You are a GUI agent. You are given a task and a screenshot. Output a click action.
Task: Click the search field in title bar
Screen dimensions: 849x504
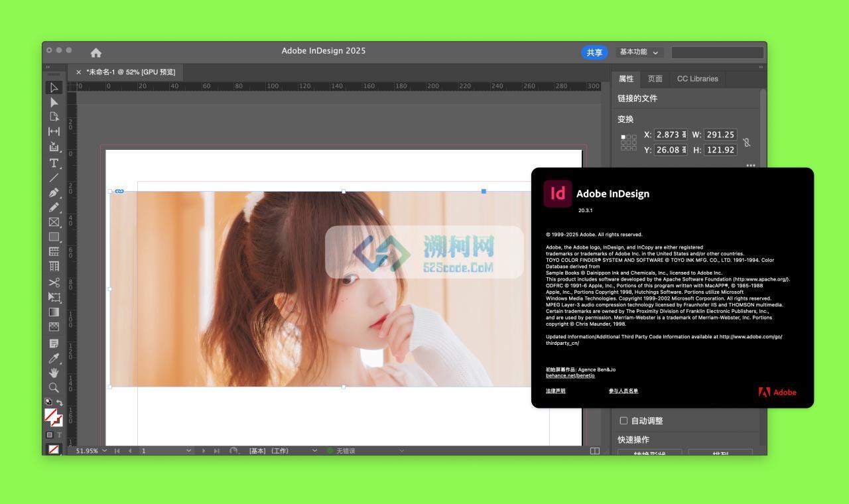(717, 52)
